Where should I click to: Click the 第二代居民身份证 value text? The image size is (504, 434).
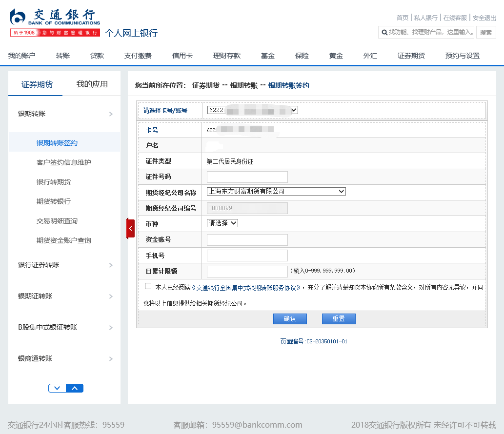230,161
